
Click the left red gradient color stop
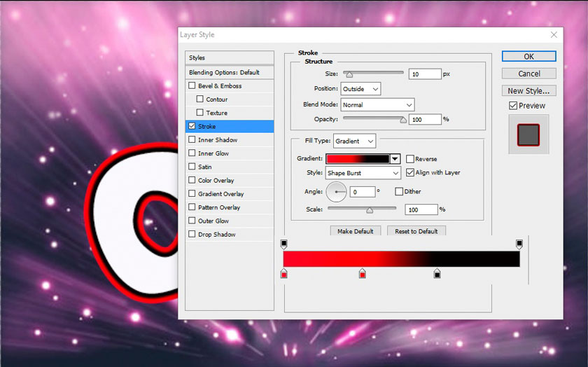click(x=284, y=274)
